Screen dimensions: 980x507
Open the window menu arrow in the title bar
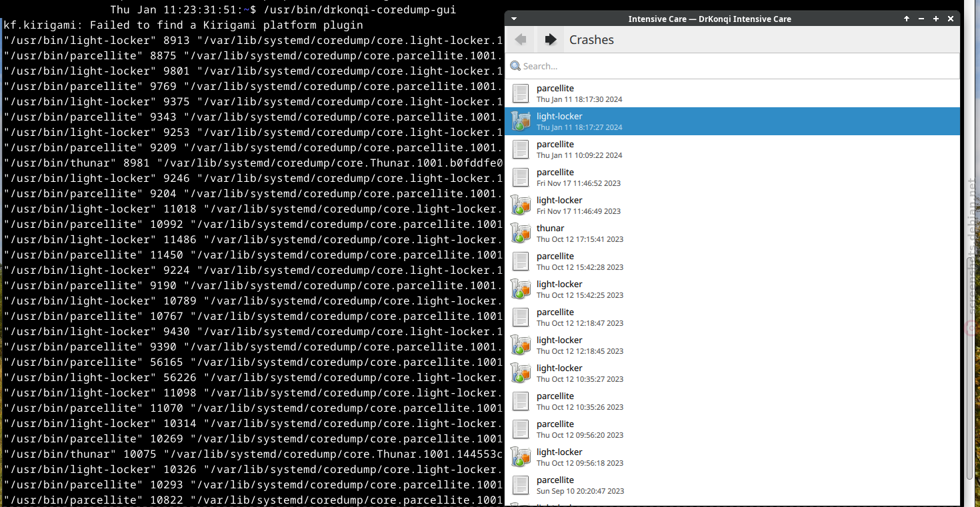(514, 19)
